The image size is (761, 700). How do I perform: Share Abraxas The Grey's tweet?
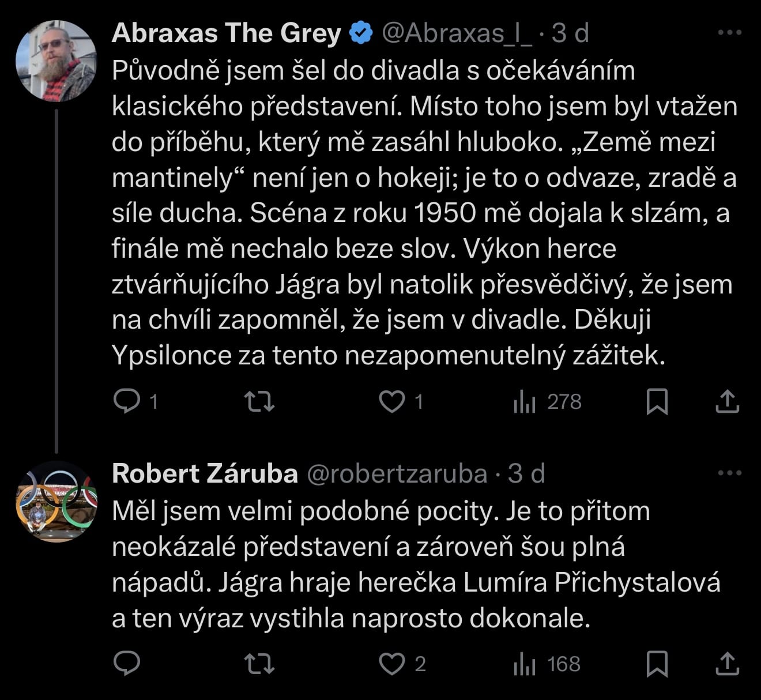click(x=727, y=401)
